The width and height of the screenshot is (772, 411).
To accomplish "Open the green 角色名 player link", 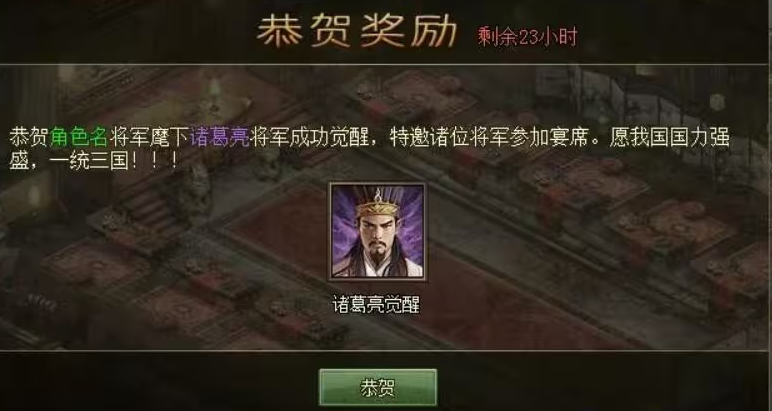I will click(78, 138).
